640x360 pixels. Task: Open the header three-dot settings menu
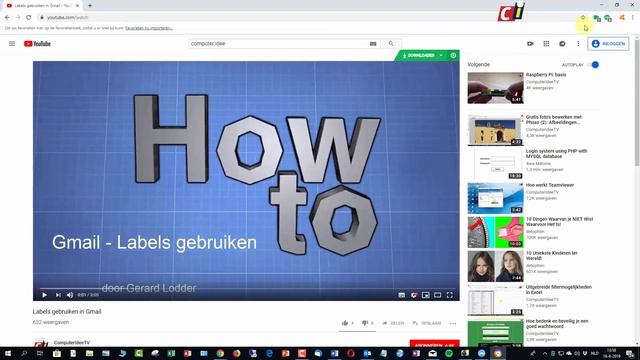pos(578,44)
